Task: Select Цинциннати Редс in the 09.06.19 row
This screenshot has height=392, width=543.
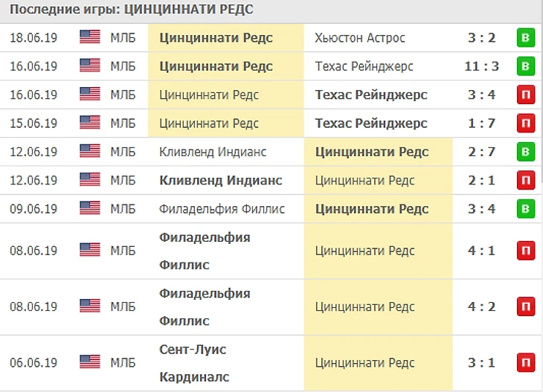Action: pyautogui.click(x=372, y=209)
